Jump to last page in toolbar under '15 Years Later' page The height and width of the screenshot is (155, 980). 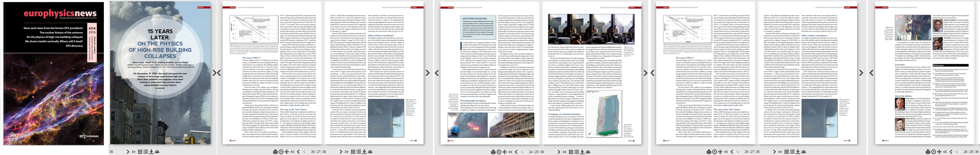coord(133,152)
